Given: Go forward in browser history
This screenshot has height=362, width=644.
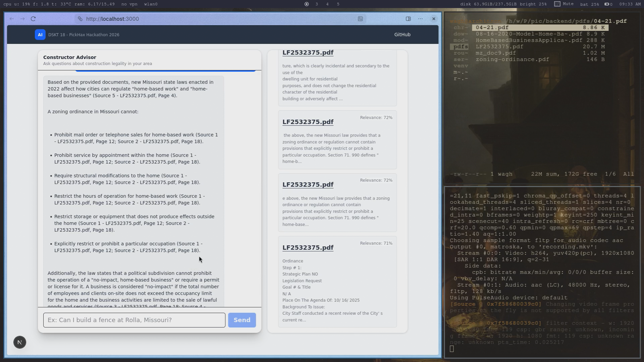Looking at the screenshot, I should [x=22, y=19].
